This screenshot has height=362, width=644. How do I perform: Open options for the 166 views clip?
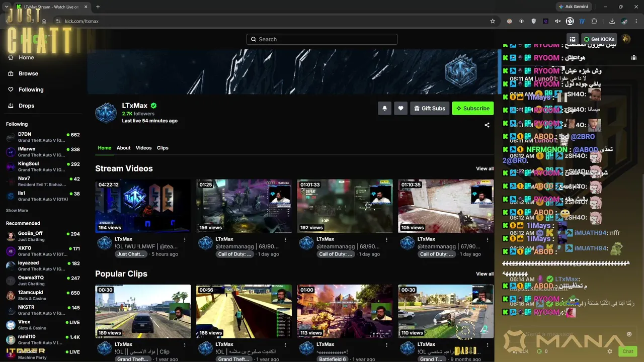(286, 344)
